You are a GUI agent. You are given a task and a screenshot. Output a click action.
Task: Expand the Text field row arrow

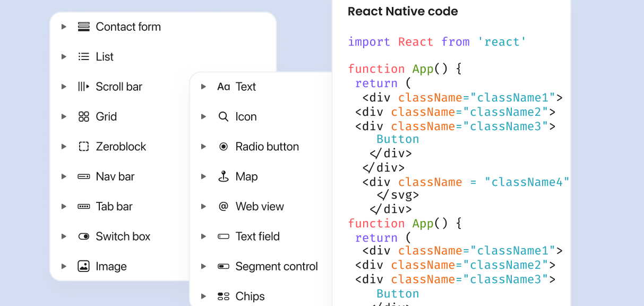(x=203, y=236)
